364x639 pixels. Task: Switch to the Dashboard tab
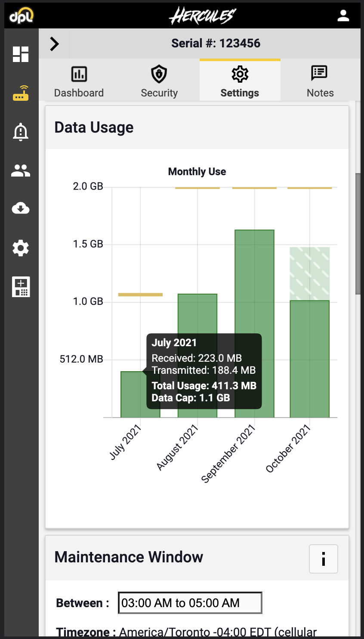point(79,81)
